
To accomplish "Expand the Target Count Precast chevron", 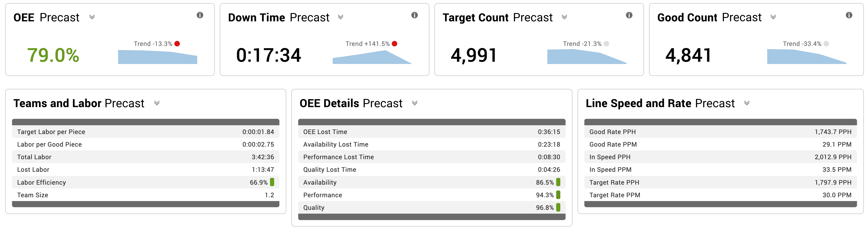I will (564, 17).
